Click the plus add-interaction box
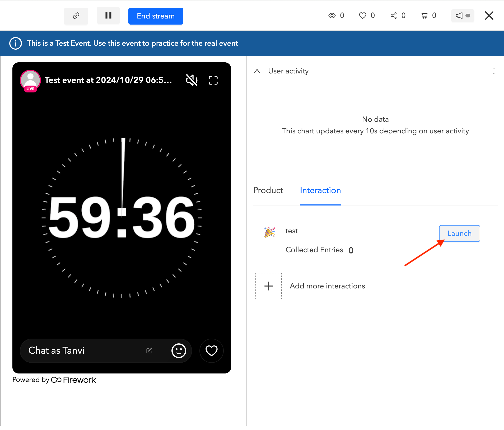 tap(269, 286)
